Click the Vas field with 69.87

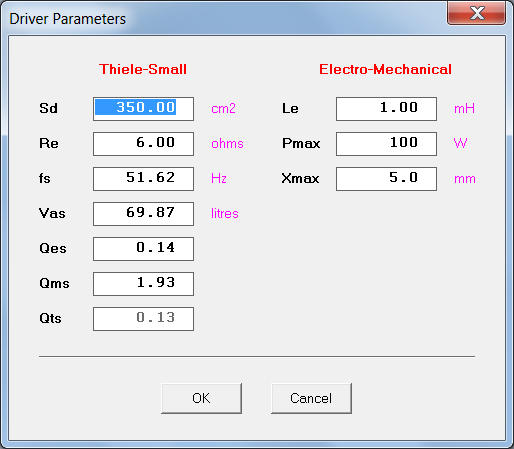pos(143,214)
